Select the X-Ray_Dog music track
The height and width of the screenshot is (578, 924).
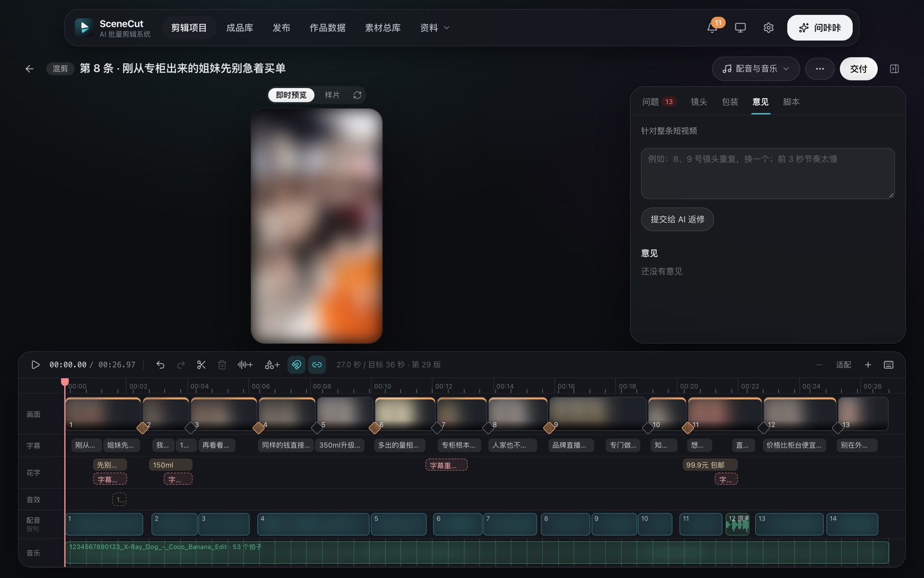click(477, 553)
